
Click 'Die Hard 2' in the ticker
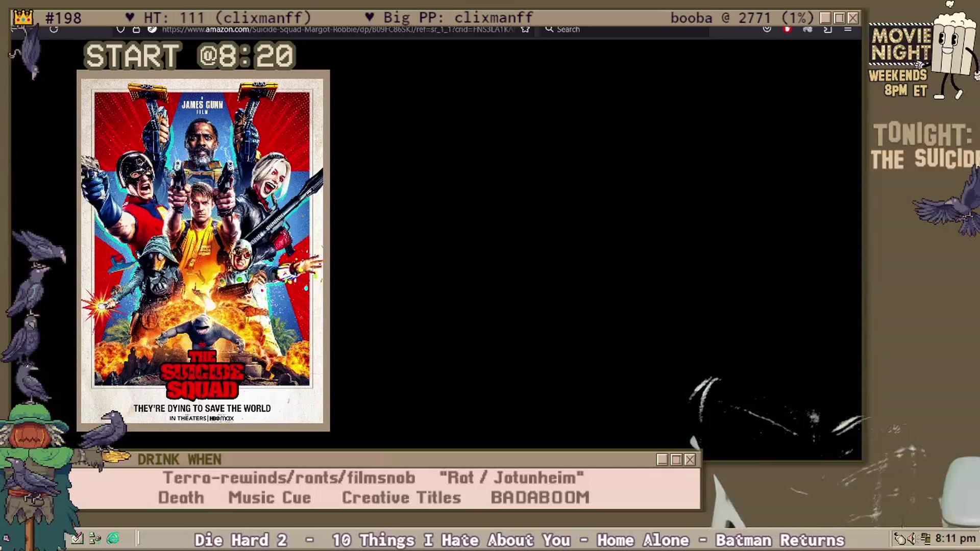click(x=240, y=540)
